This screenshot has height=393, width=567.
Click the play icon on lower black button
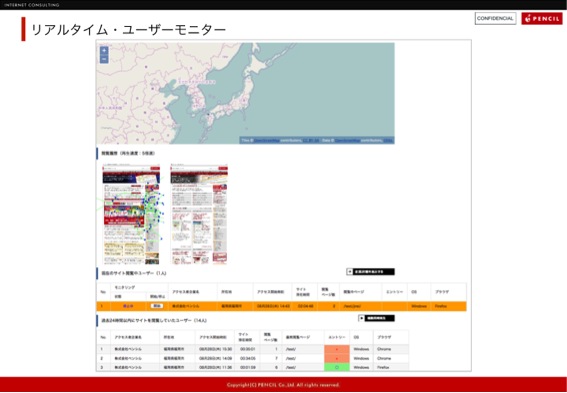tap(361, 318)
